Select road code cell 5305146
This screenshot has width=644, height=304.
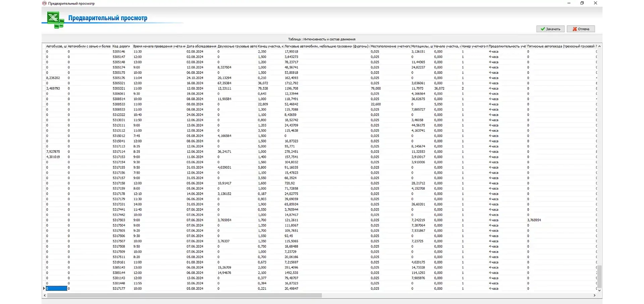[x=119, y=52]
